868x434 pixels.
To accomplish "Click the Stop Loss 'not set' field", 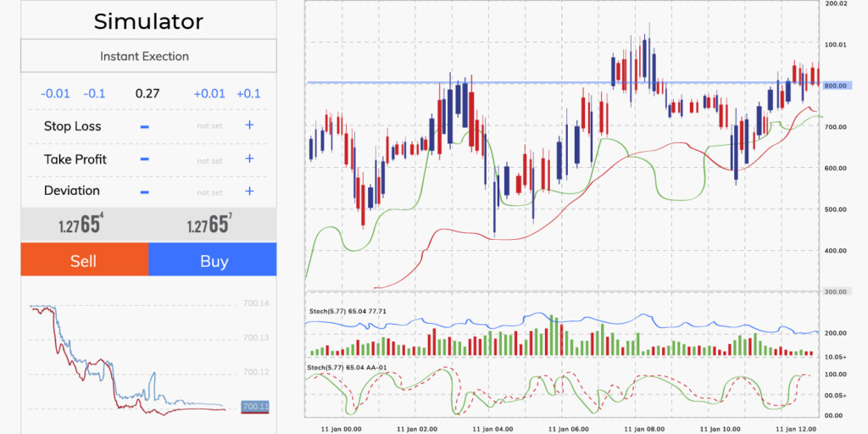I will [x=209, y=126].
